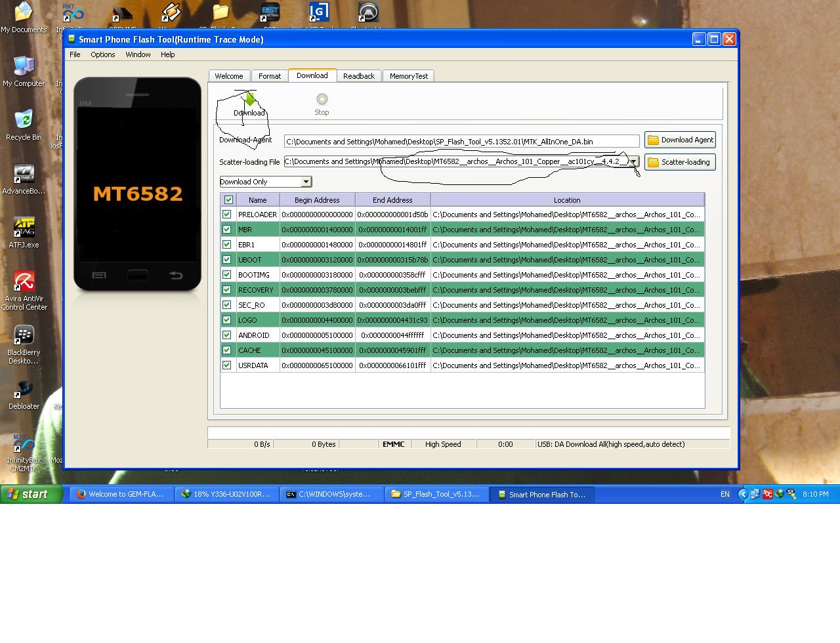Open the yellow folder desktop icon at top
840x643 pixels.
point(220,13)
